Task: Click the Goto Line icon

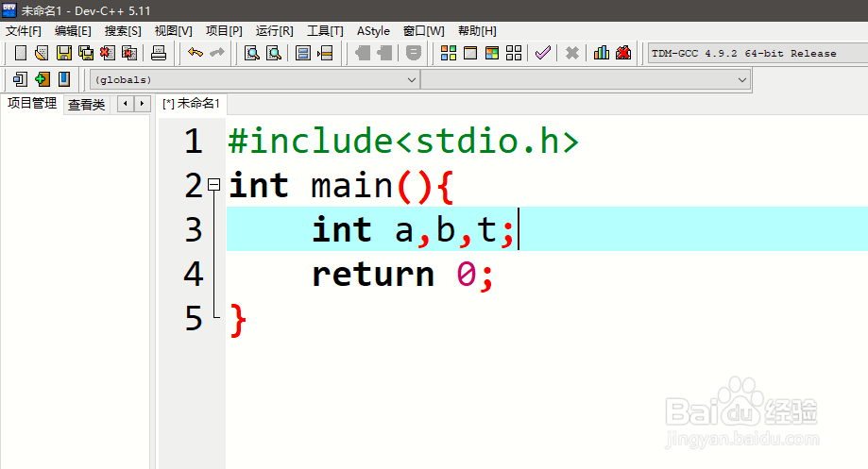Action: (325, 53)
